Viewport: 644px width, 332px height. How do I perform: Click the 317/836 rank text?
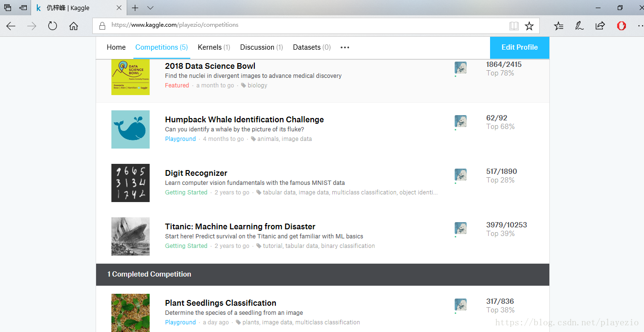(x=500, y=301)
